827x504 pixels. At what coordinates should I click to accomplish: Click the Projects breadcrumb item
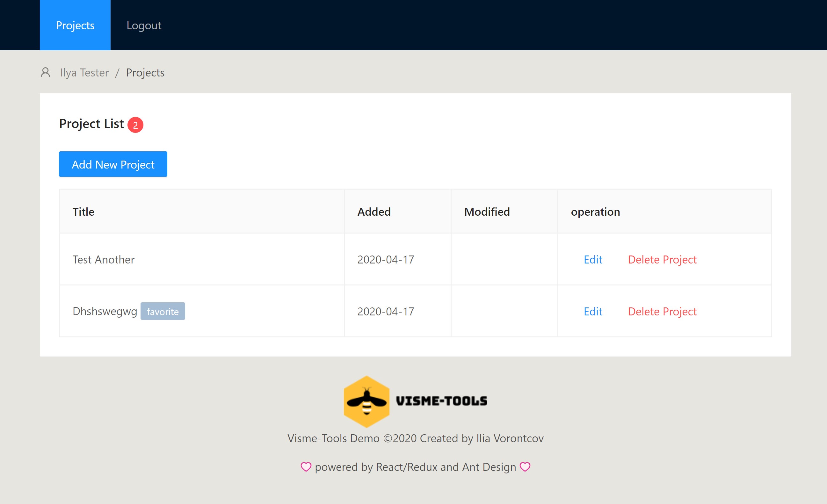click(x=145, y=73)
